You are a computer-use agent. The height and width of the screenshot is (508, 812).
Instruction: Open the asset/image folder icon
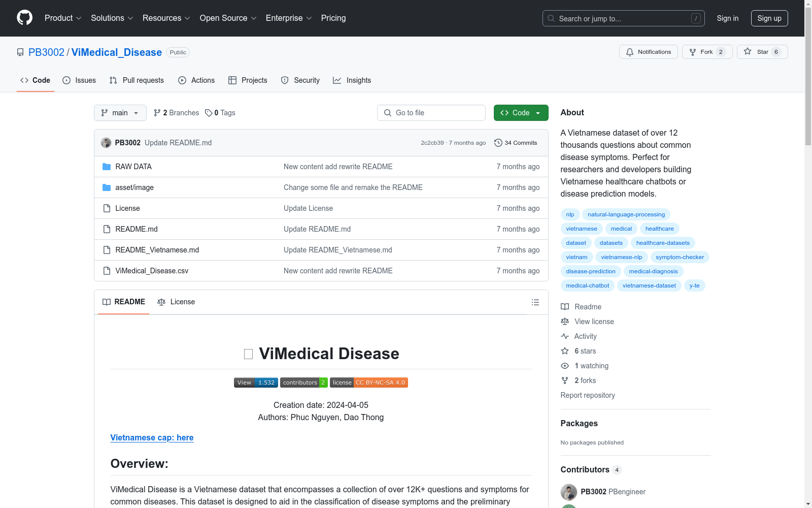pyautogui.click(x=107, y=187)
